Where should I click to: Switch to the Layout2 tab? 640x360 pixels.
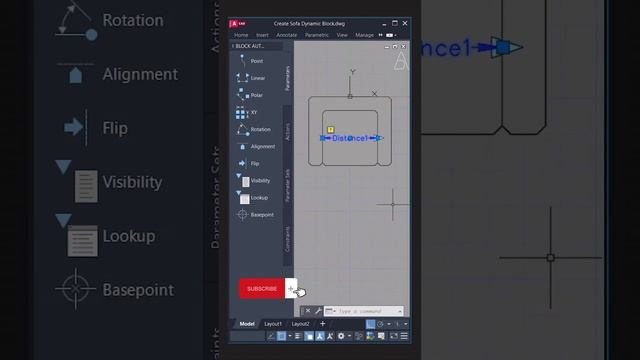[x=300, y=324]
